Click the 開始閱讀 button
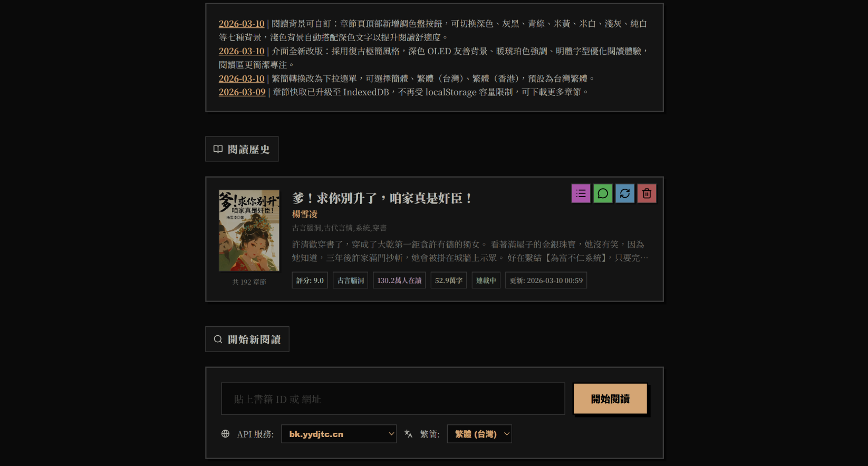 610,399
